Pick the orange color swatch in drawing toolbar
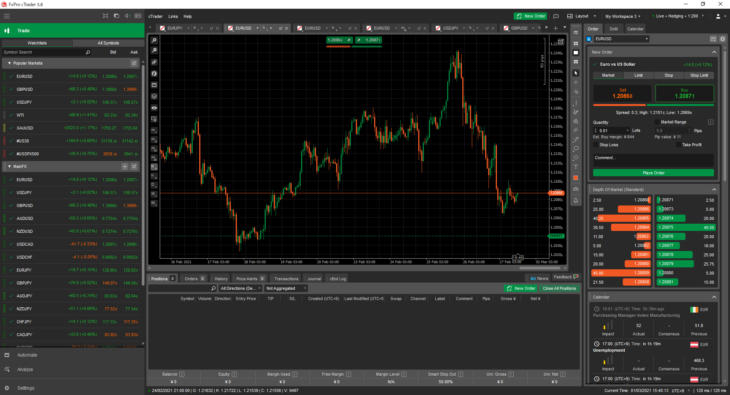 click(x=576, y=178)
